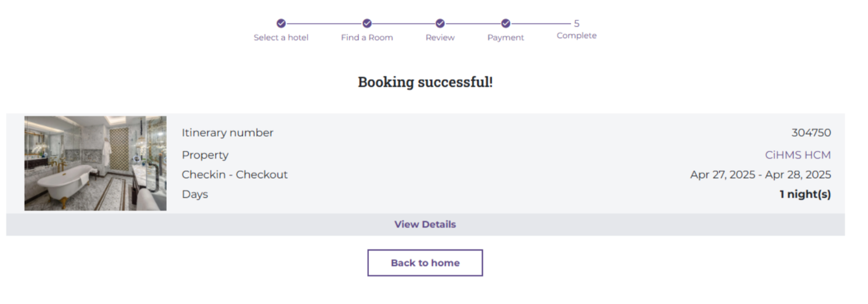Image resolution: width=868 pixels, height=304 pixels.
Task: Open the CiHMS HCM property link
Action: (797, 155)
